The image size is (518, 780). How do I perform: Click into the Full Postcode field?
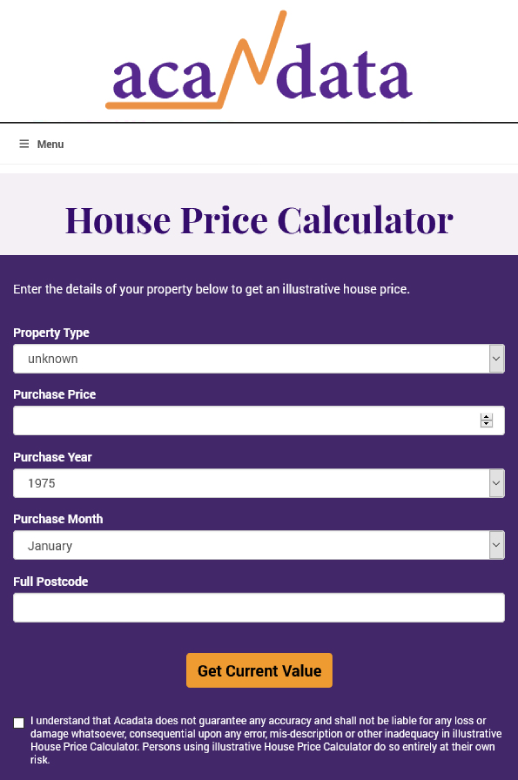tap(259, 607)
